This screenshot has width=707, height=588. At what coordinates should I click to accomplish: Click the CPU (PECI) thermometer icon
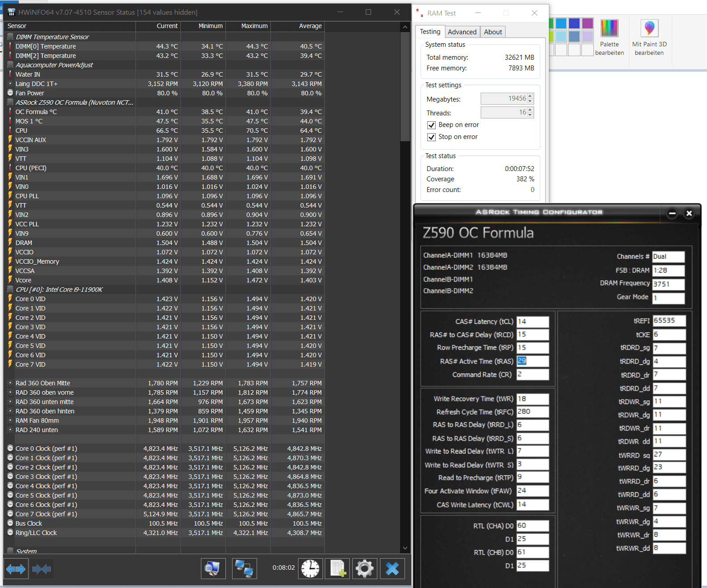tap(10, 168)
